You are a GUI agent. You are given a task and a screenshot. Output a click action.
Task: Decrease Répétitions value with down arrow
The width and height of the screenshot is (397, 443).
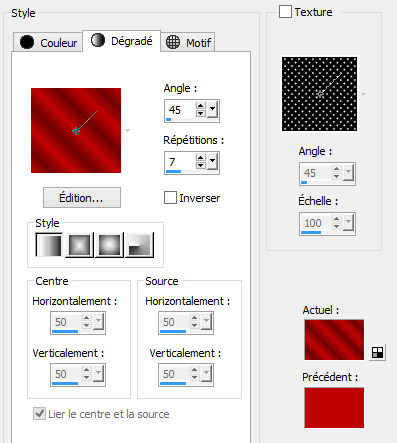[x=201, y=165]
